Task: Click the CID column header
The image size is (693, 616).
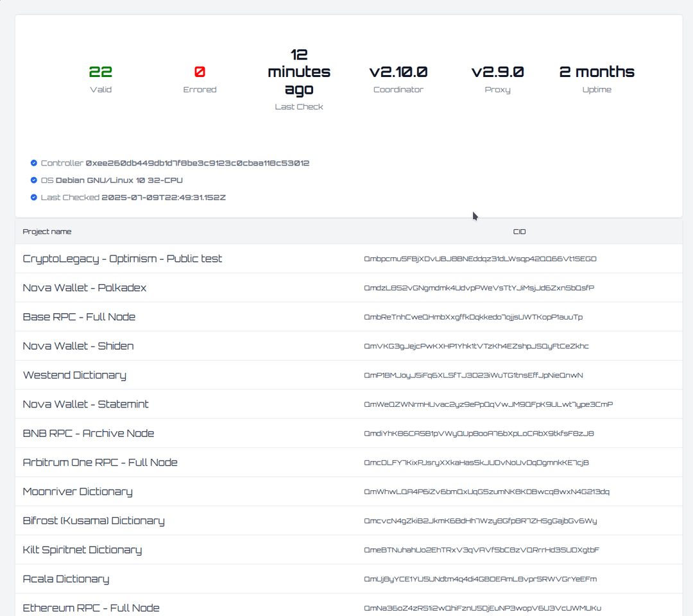Action: pos(520,232)
